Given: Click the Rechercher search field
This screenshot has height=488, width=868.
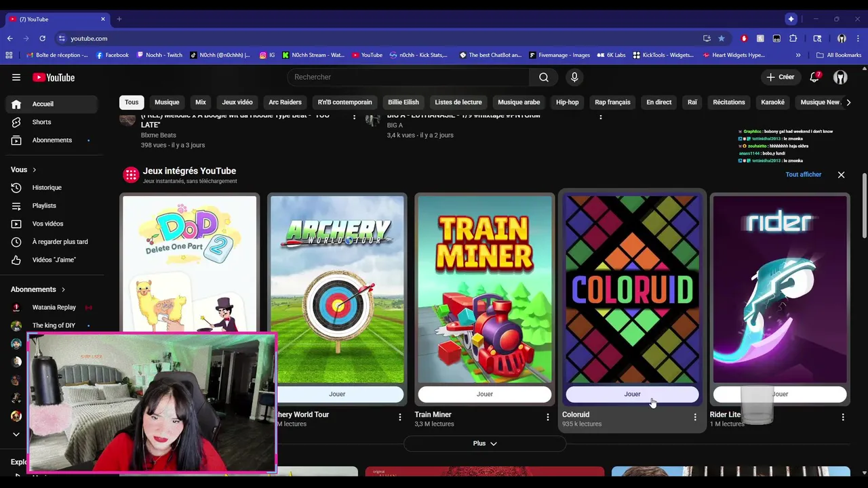Looking at the screenshot, I should click(408, 77).
